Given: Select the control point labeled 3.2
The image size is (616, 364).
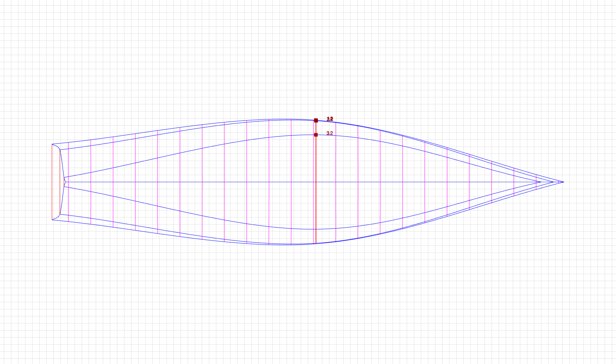Looking at the screenshot, I should click(316, 135).
